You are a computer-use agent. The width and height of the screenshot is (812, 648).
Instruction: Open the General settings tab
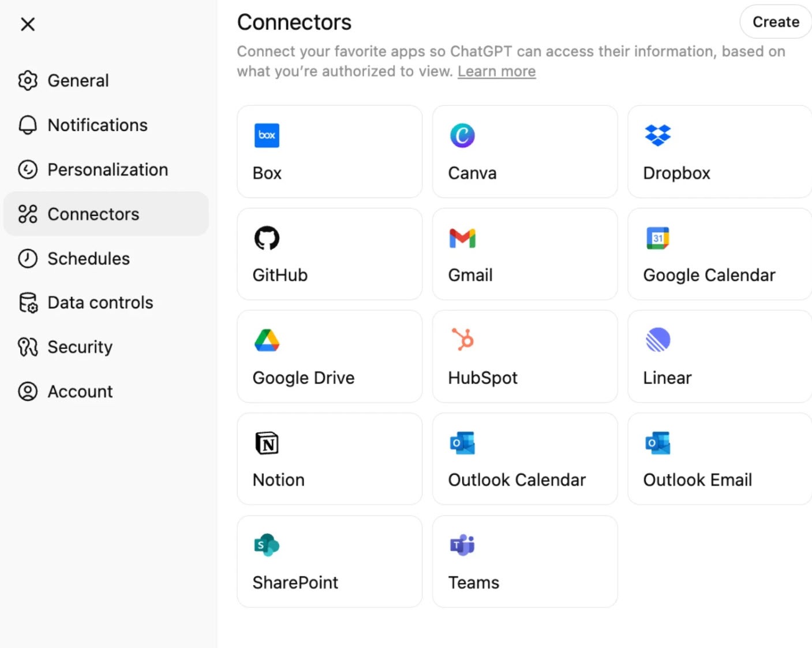click(x=78, y=81)
